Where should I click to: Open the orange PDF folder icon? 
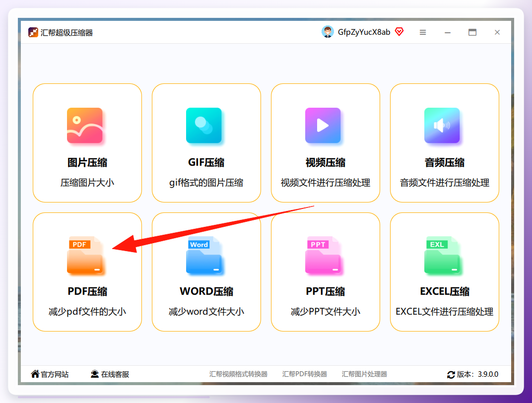coord(85,255)
